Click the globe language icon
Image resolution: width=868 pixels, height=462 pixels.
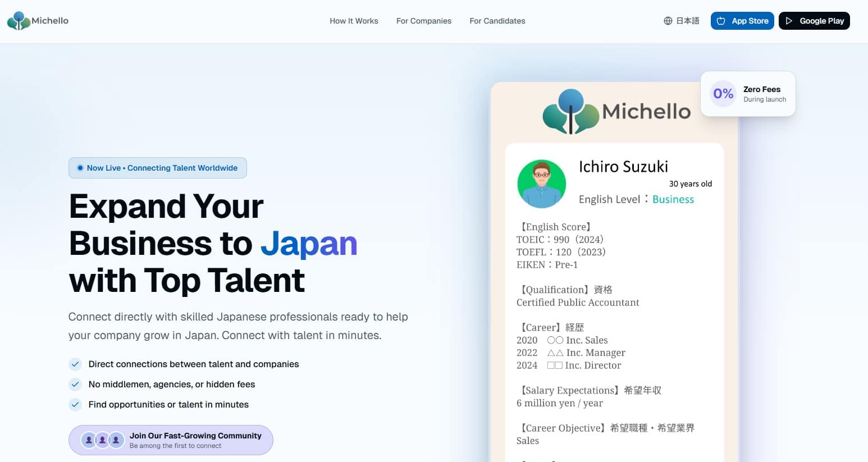click(668, 21)
